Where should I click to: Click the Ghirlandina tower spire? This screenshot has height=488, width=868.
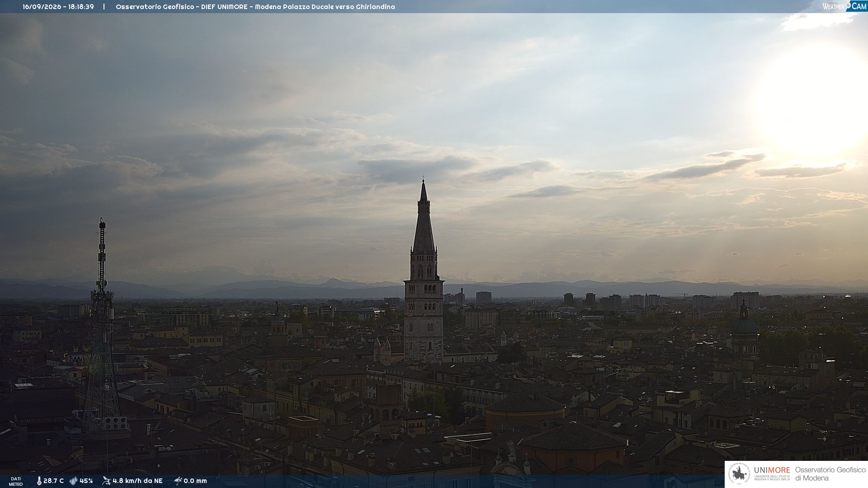coord(424,217)
